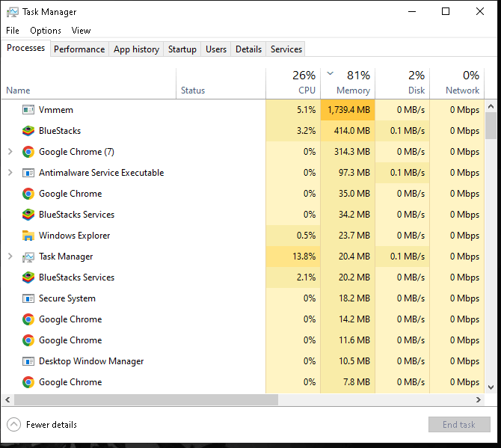This screenshot has width=501, height=448.
Task: Click the 414.0 MB memory cell
Action: coord(348,131)
